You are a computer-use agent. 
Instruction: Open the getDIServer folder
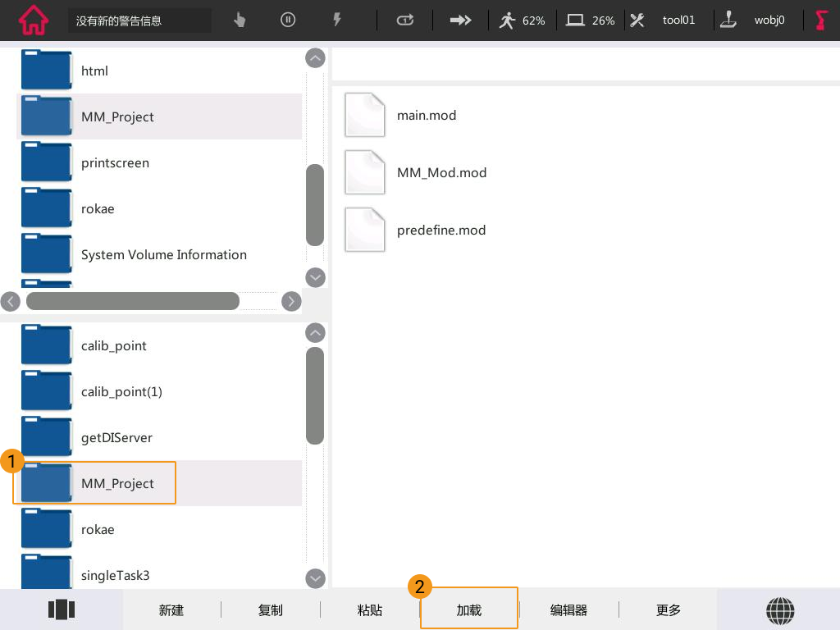(x=116, y=437)
